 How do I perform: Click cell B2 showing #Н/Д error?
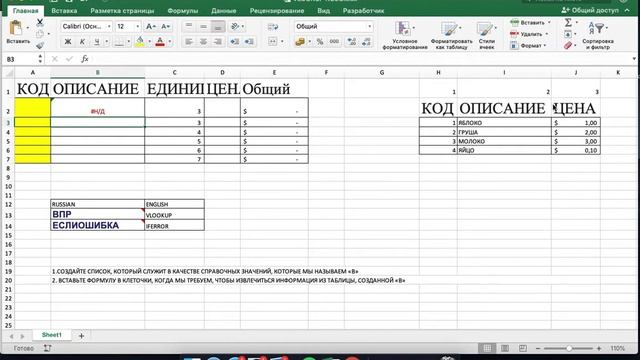click(x=98, y=107)
